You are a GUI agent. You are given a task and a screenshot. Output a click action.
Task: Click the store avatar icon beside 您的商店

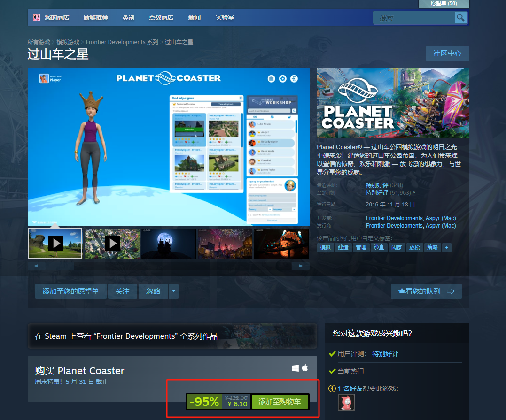pos(37,17)
